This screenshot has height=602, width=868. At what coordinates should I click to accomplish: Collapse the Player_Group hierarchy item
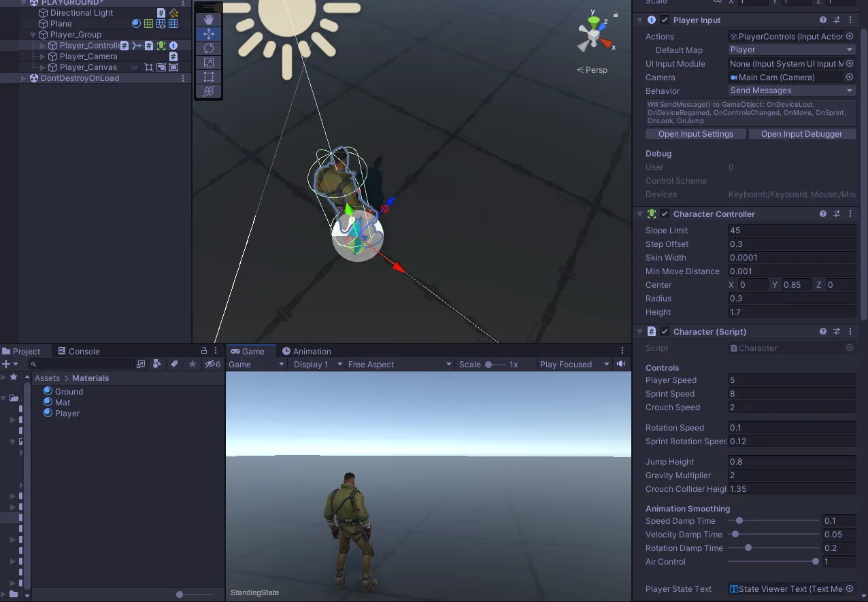click(x=33, y=35)
